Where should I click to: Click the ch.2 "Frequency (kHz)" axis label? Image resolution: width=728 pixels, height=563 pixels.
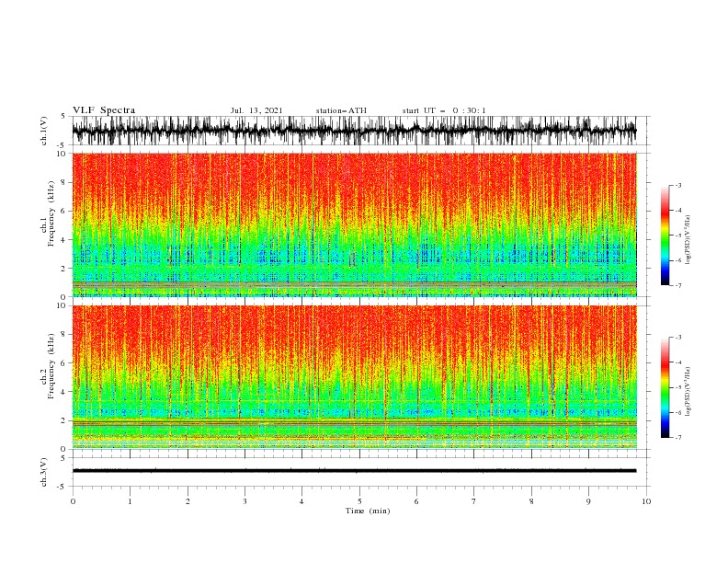point(51,366)
